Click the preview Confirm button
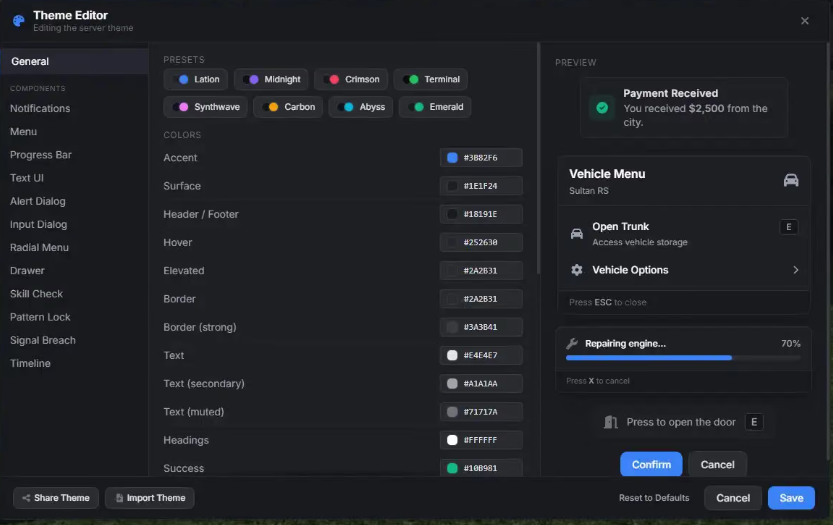The height and width of the screenshot is (525, 833). 651,464
